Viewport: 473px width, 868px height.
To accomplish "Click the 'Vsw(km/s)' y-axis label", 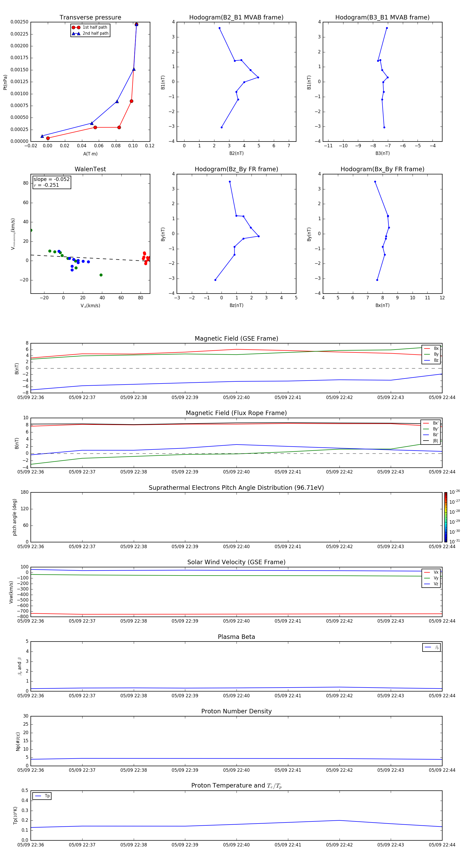I will pyautogui.click(x=11, y=592).
